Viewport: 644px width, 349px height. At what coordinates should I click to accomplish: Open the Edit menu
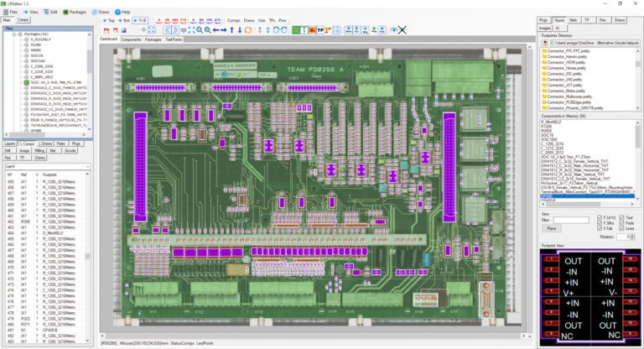point(50,12)
